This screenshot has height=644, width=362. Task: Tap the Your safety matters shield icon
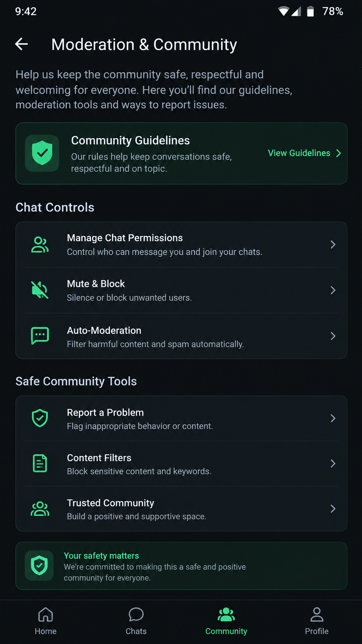pos(39,565)
